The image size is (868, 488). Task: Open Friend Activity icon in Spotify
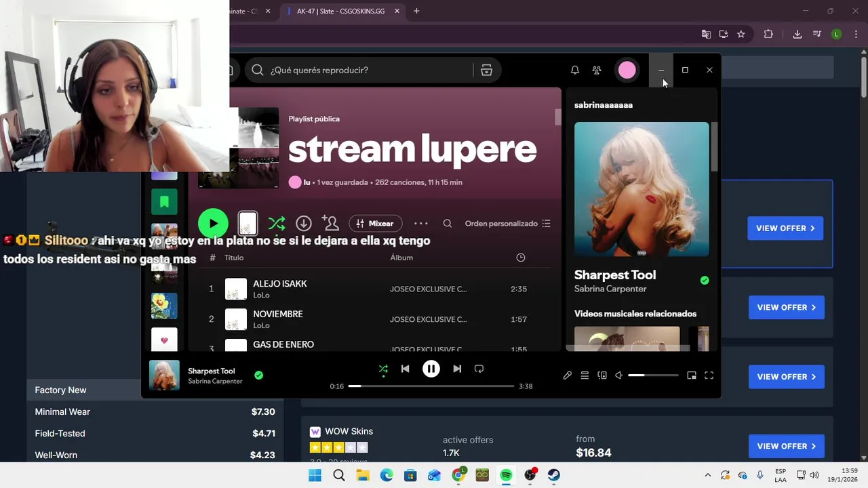click(597, 70)
